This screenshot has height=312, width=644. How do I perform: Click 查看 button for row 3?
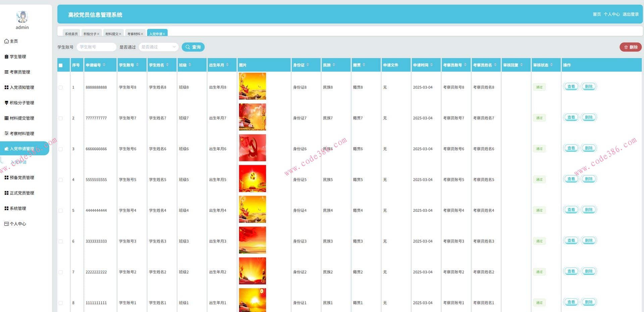tap(571, 148)
